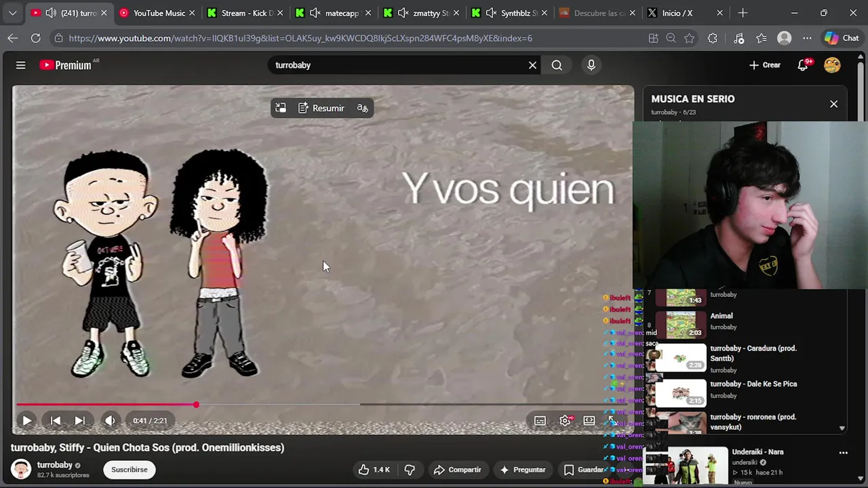
Task: Save video with Guardar button
Action: pos(584,470)
